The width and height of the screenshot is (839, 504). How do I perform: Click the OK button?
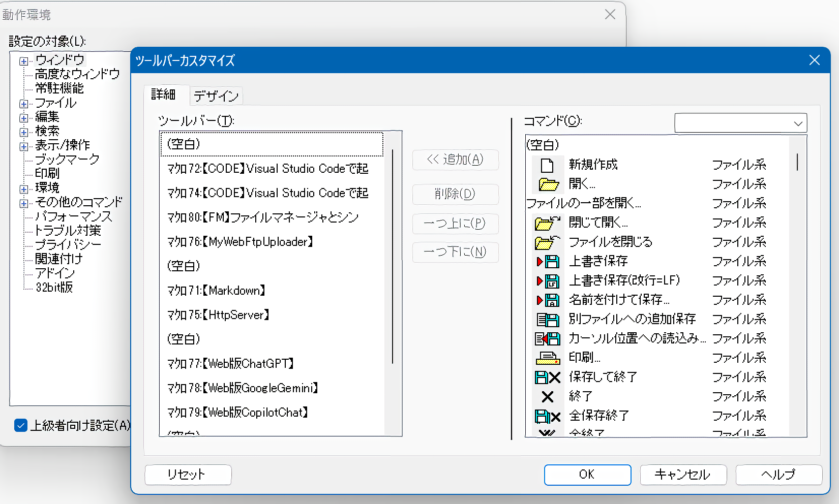(587, 475)
